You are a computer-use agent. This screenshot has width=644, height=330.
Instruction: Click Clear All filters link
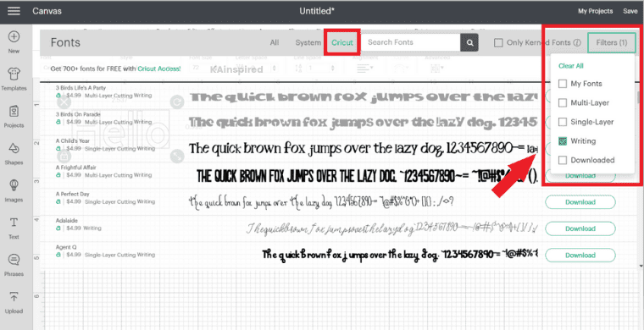tap(571, 66)
